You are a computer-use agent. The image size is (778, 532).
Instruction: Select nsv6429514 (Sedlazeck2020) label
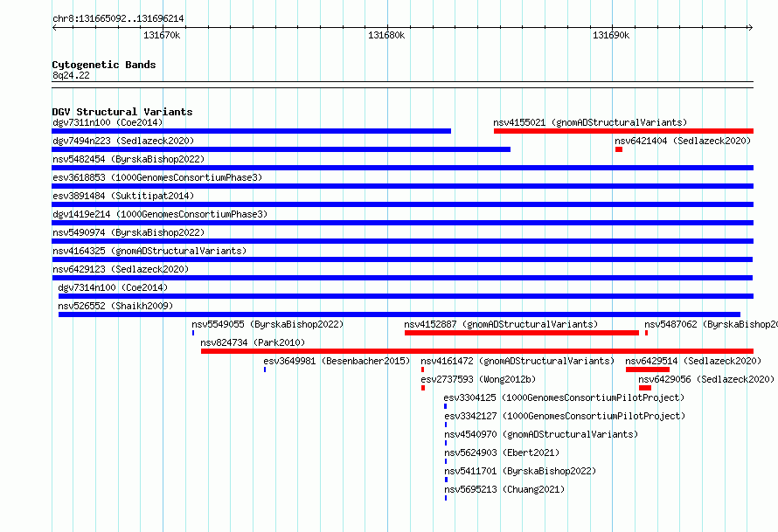click(693, 361)
